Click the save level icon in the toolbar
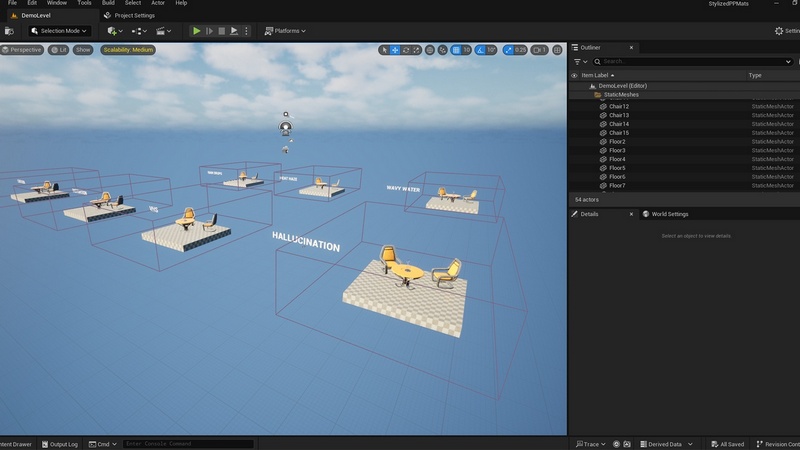Screen dimensions: 800x450 click(x=10, y=31)
